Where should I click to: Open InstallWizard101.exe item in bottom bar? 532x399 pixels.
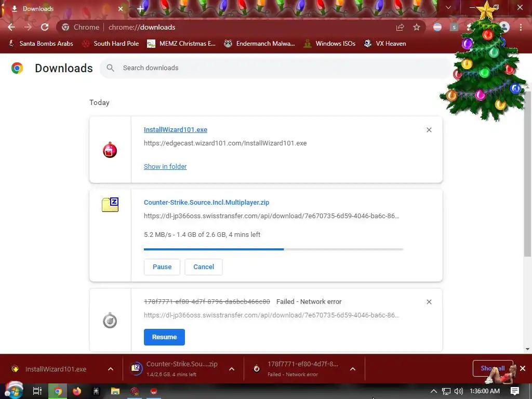click(55, 369)
